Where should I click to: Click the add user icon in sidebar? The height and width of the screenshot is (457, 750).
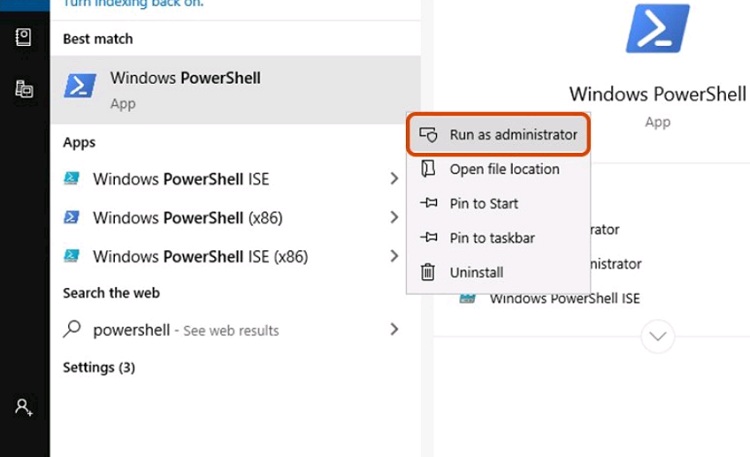pos(23,407)
